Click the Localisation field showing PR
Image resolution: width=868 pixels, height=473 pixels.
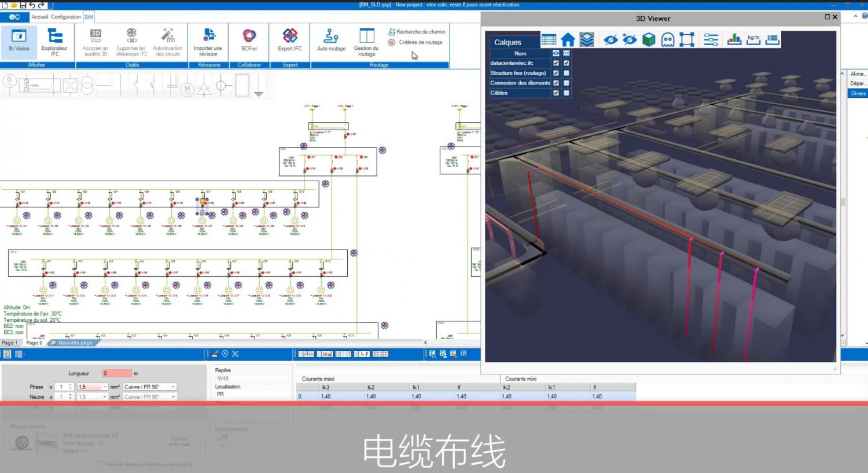tap(252, 394)
